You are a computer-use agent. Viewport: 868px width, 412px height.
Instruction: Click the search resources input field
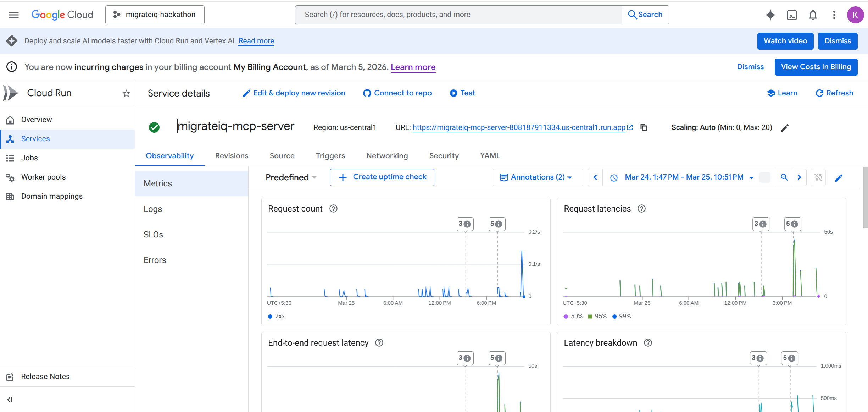pos(458,15)
